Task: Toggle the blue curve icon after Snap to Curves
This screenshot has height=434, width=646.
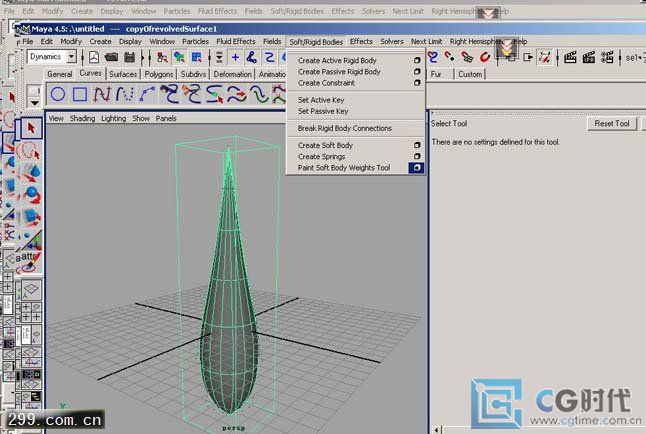Action: tap(269, 57)
